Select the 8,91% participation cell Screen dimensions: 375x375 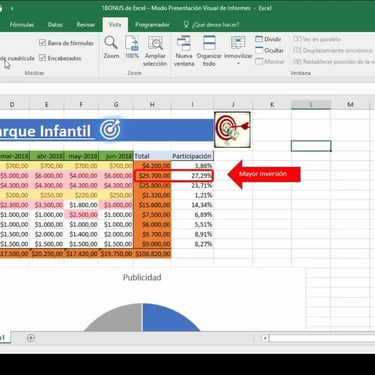(x=192, y=234)
